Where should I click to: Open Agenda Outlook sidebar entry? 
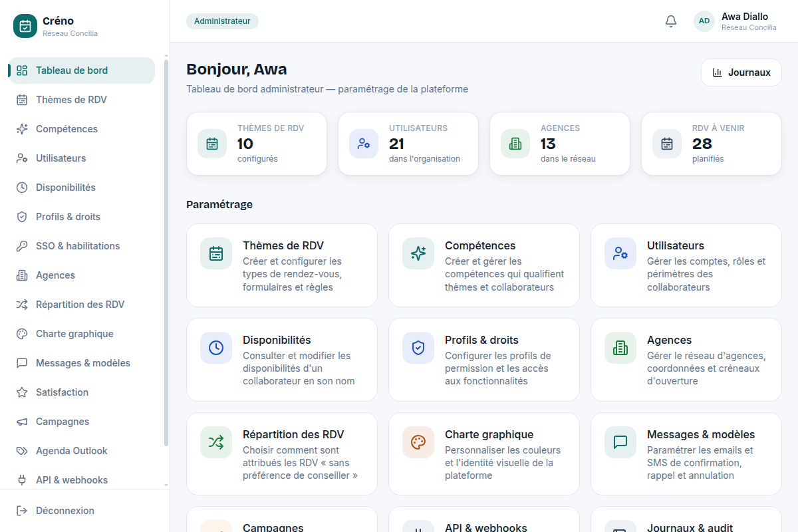[81, 451]
